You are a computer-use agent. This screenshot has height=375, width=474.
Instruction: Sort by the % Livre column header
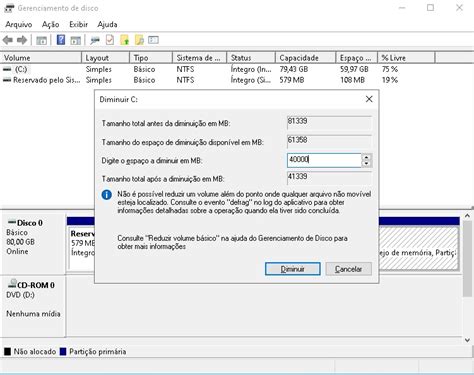(406, 58)
